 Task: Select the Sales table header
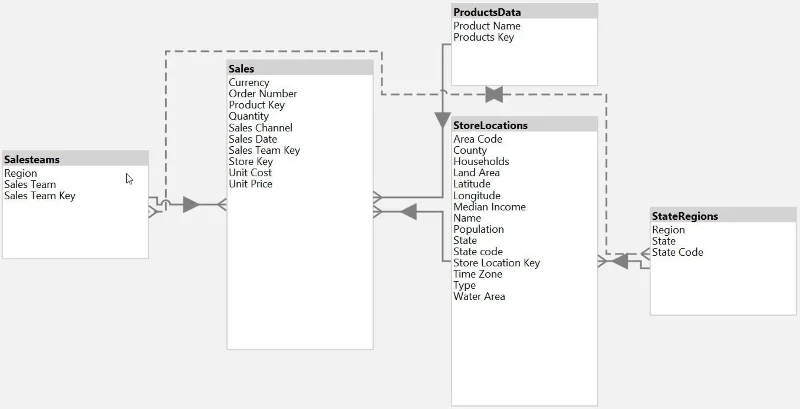point(300,68)
